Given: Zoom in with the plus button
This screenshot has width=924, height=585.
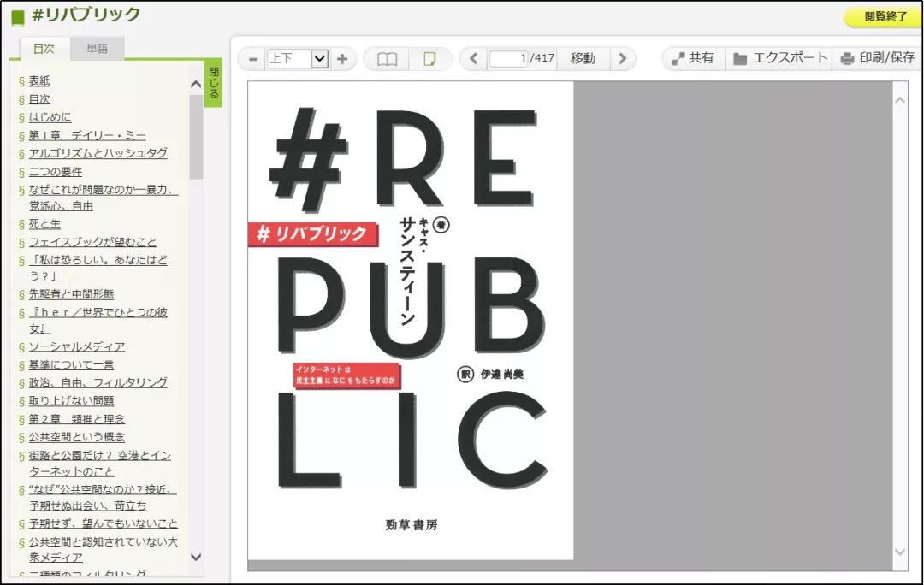Looking at the screenshot, I should [x=341, y=59].
